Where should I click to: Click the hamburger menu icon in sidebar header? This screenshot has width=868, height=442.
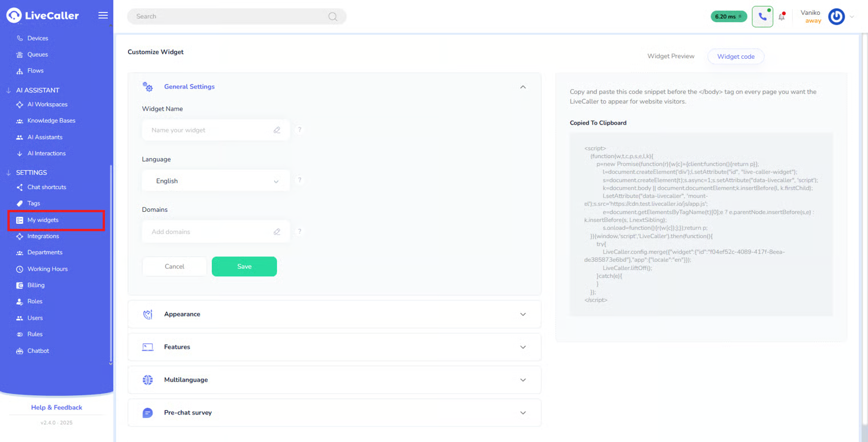tap(103, 15)
